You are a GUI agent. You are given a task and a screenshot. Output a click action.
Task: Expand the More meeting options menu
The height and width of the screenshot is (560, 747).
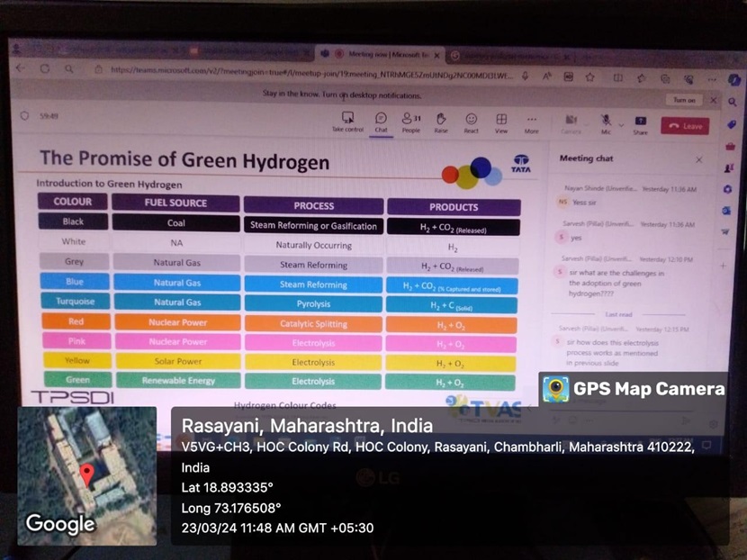[533, 118]
